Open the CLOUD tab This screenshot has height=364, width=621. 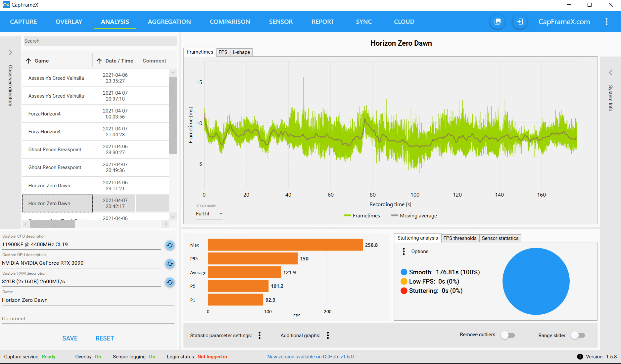tap(404, 22)
